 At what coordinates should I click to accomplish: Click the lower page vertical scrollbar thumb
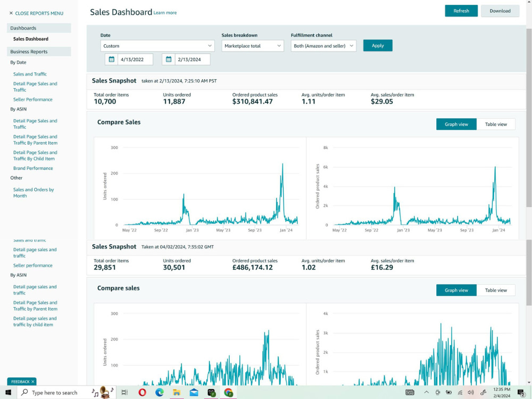[529, 272]
